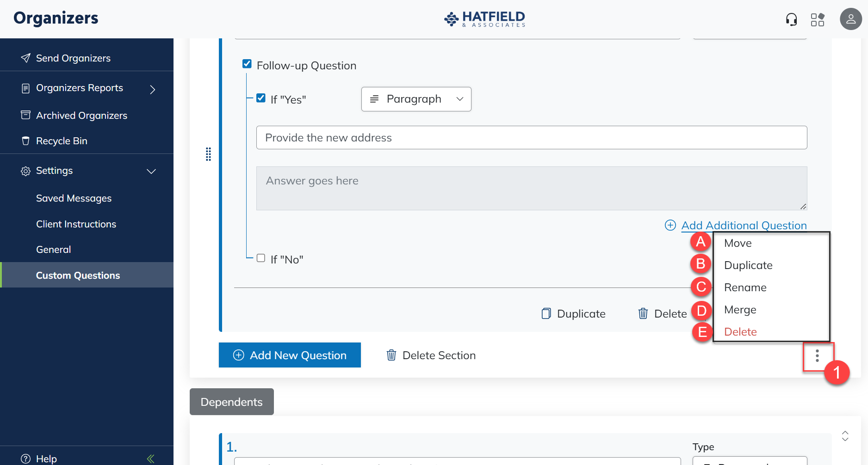This screenshot has height=465, width=868.
Task: Click the Help question mark icon
Action: (26, 459)
